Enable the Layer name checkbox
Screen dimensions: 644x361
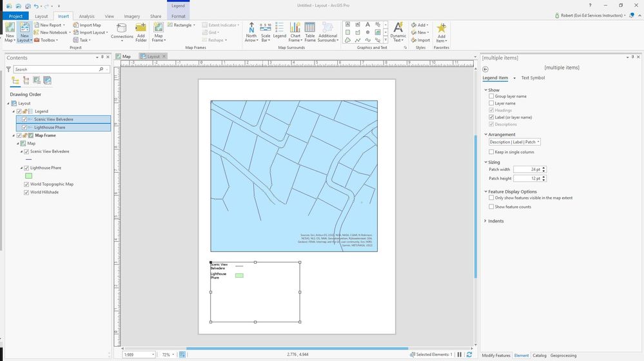(x=491, y=103)
